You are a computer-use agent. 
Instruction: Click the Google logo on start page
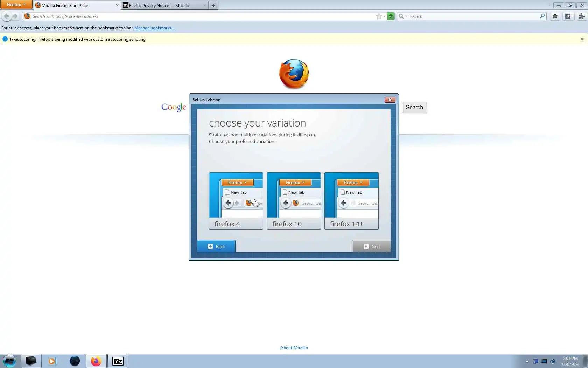tap(174, 107)
